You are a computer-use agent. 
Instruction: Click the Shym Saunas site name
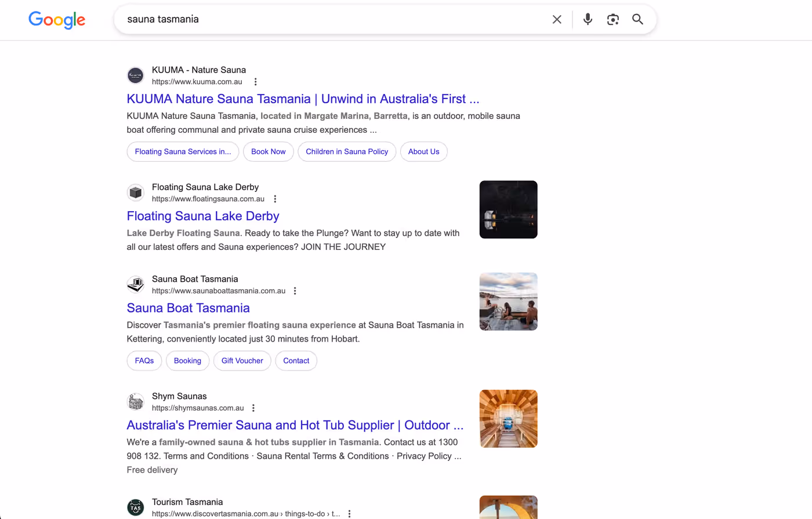(x=179, y=396)
